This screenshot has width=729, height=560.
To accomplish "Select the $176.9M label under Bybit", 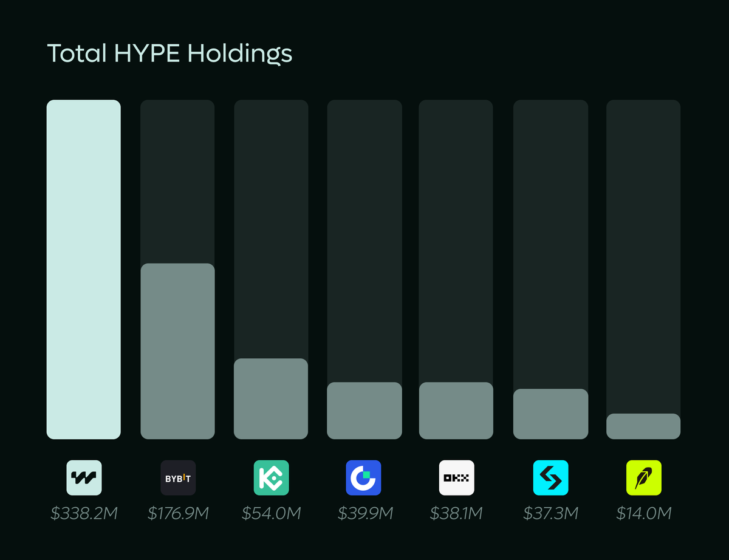I will tap(177, 513).
